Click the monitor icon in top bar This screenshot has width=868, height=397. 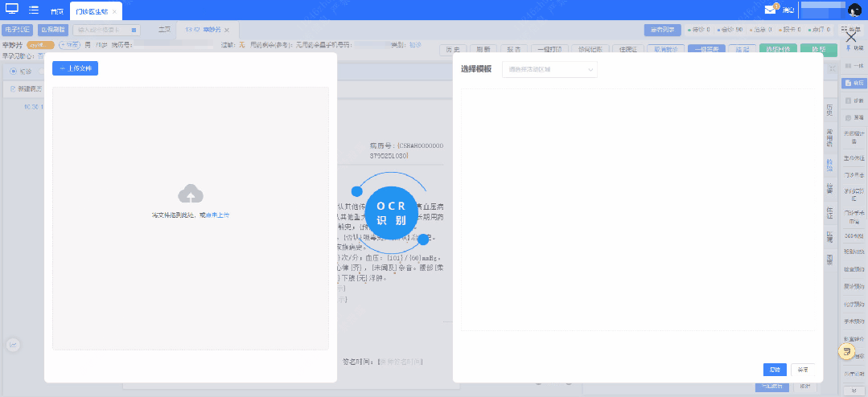tap(12, 10)
